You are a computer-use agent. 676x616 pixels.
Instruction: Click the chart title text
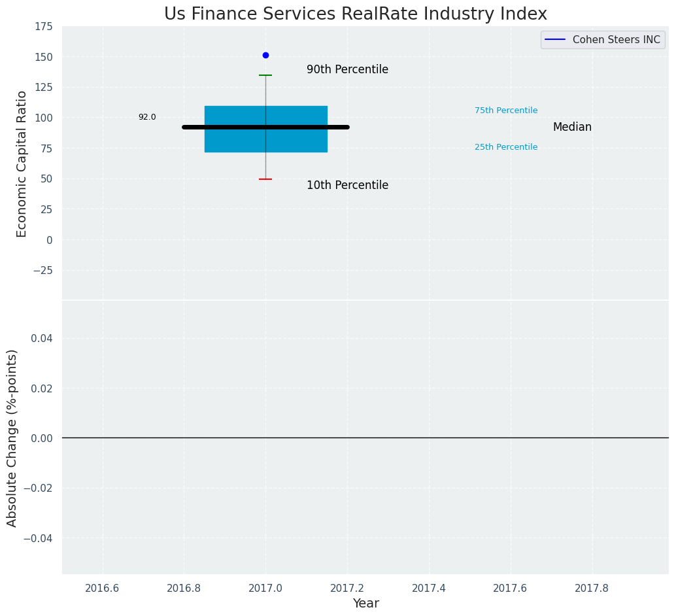[355, 14]
